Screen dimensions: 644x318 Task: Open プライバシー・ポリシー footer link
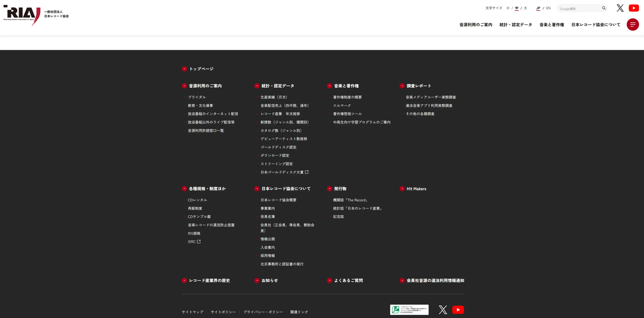(x=263, y=312)
